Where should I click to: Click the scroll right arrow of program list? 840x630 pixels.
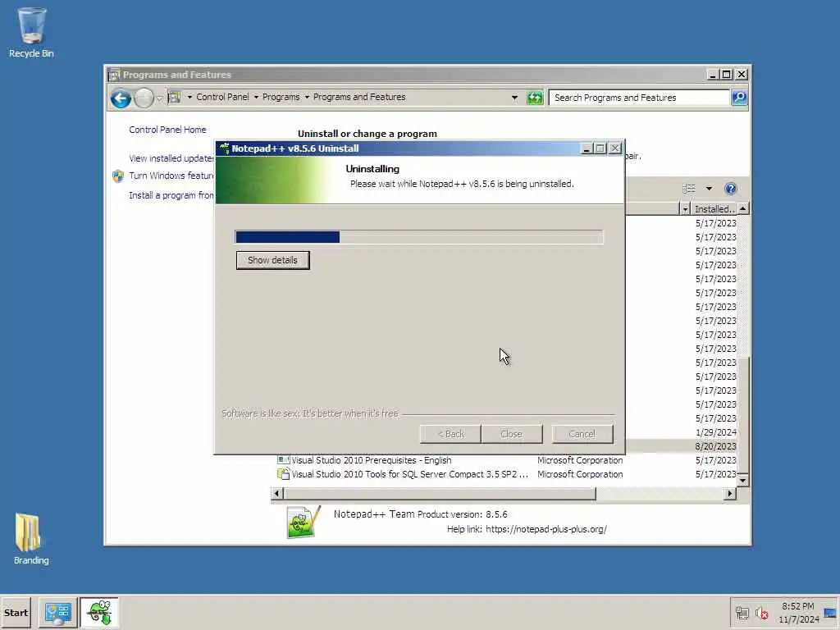tap(730, 493)
